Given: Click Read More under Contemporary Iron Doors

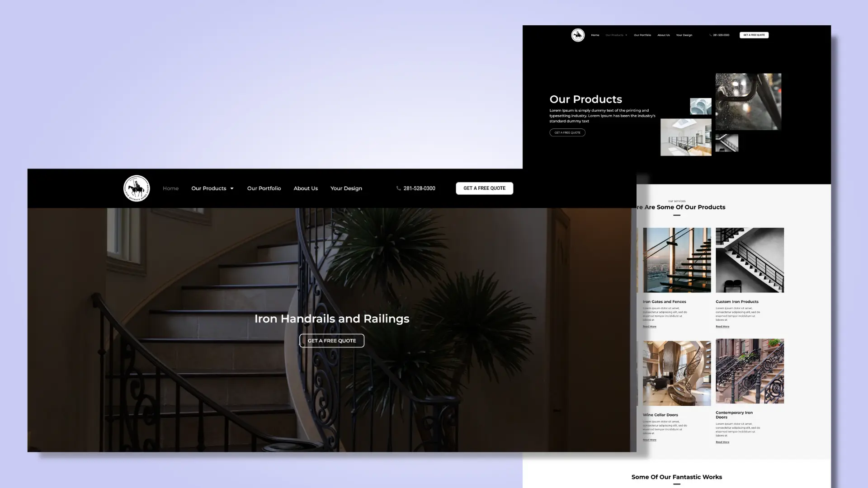Looking at the screenshot, I should point(722,442).
